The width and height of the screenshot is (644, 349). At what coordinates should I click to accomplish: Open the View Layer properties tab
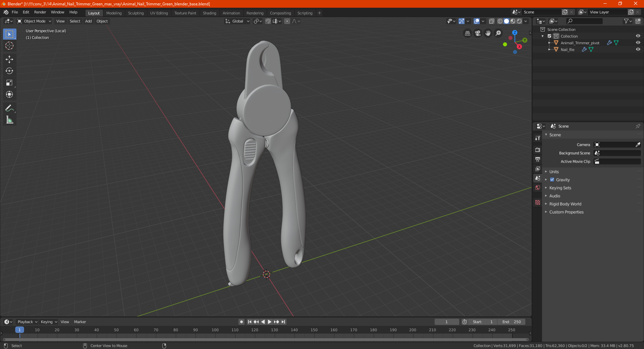coord(538,168)
